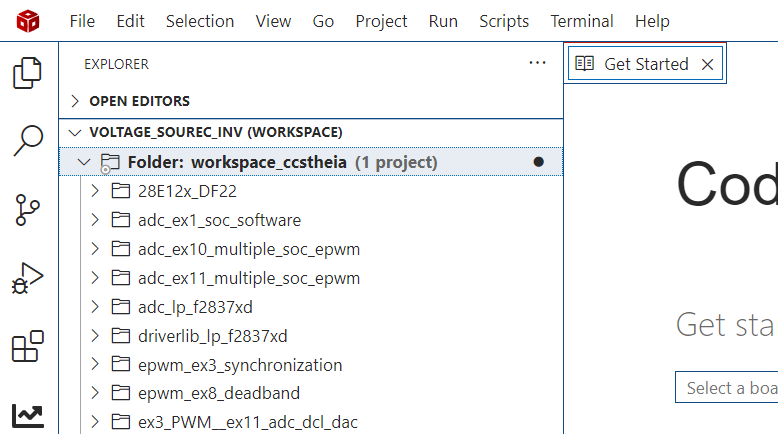The height and width of the screenshot is (434, 778).
Task: Expand the 28E12x_DF22 project chevron
Action: [x=95, y=191]
